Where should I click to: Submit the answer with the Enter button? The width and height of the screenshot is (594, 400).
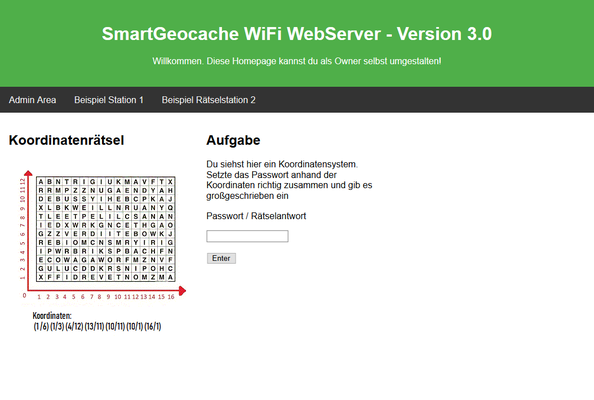coord(221,258)
